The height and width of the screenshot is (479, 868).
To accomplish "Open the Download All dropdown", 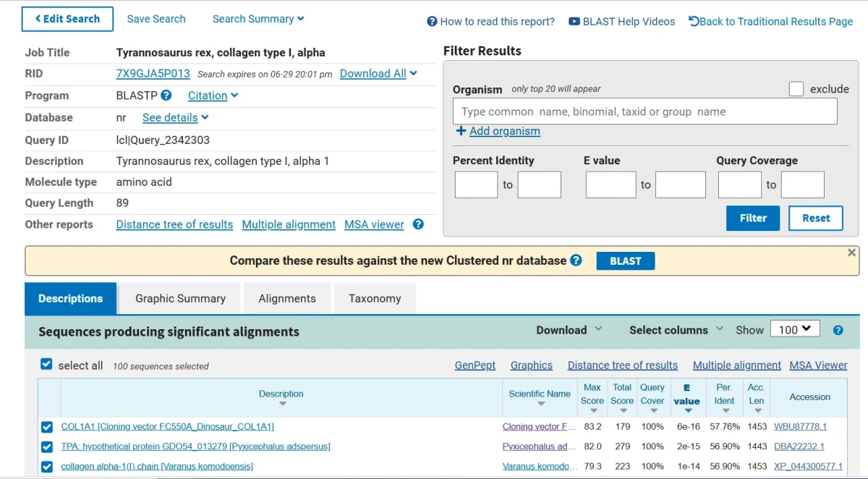I will pyautogui.click(x=378, y=74).
